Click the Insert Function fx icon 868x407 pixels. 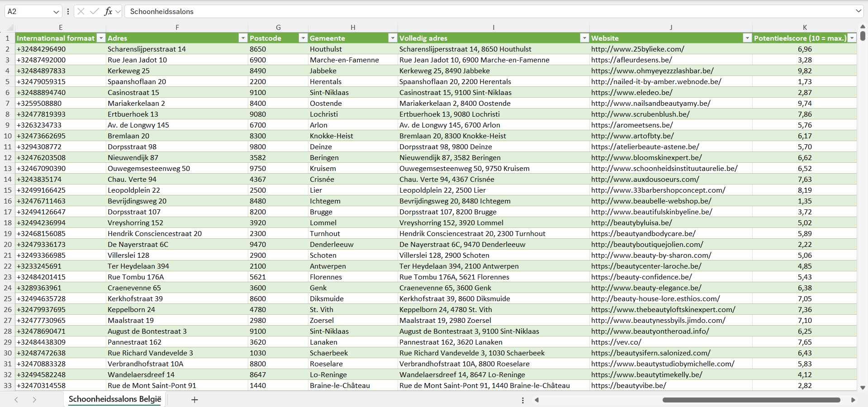tap(108, 11)
